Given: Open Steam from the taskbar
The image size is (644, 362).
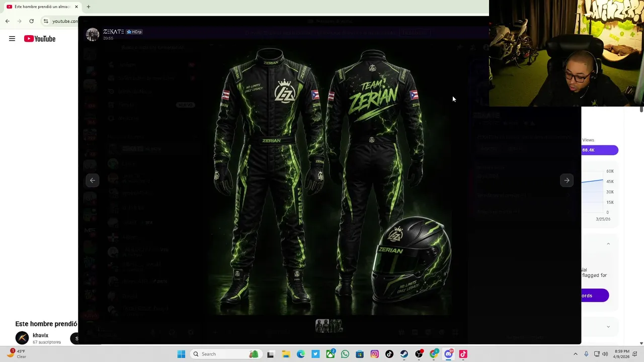Looking at the screenshot, I should click(404, 354).
